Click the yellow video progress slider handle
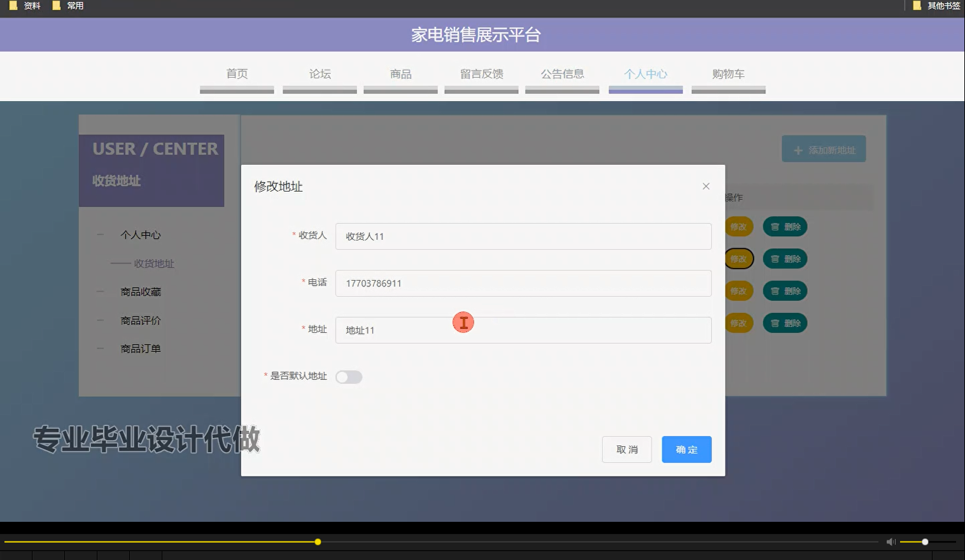 tap(317, 542)
